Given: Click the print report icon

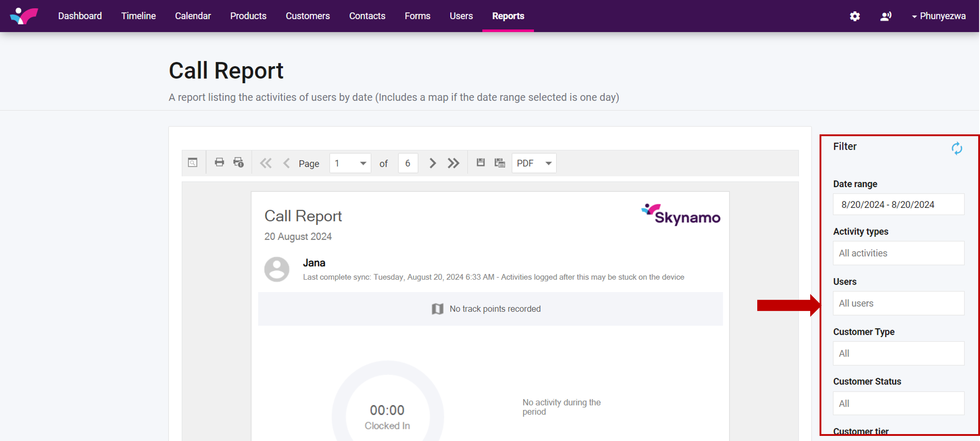Looking at the screenshot, I should [x=219, y=163].
